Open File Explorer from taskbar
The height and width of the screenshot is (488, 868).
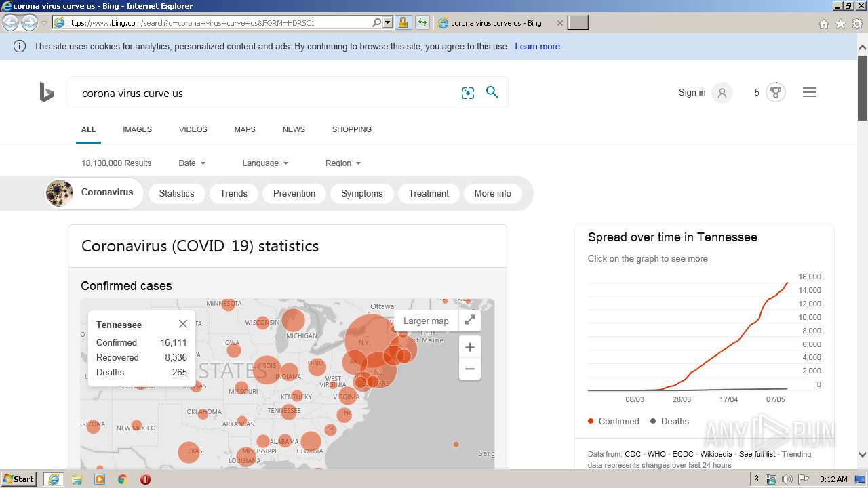(77, 479)
